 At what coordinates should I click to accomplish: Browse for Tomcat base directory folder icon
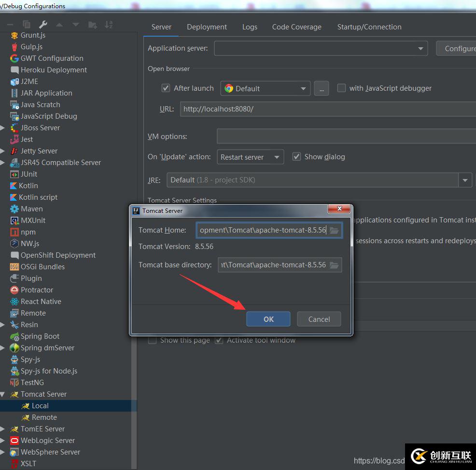pyautogui.click(x=334, y=265)
